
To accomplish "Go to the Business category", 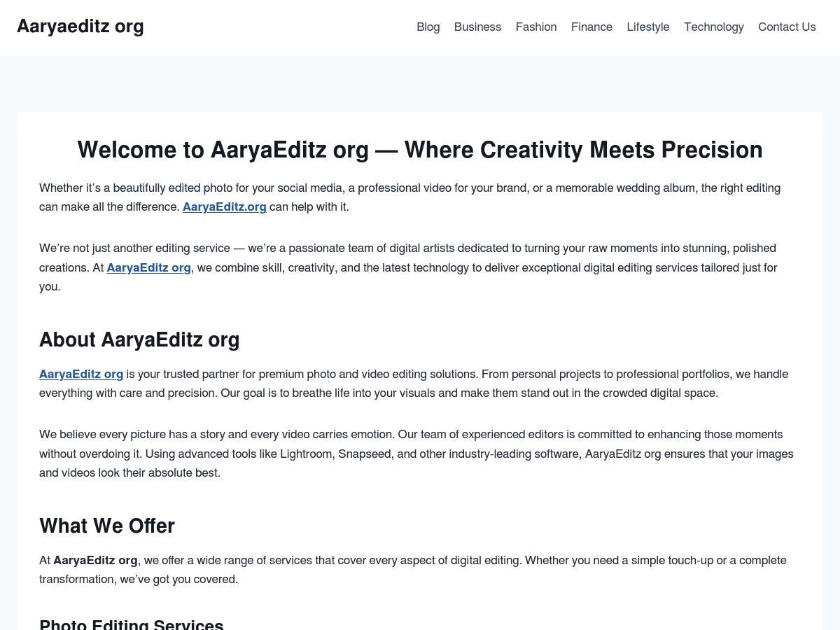I will pyautogui.click(x=477, y=27).
